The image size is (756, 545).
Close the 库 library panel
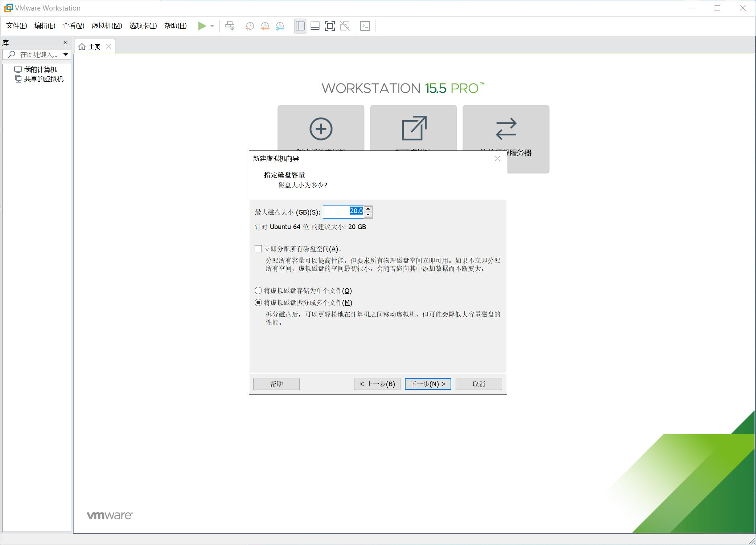click(x=65, y=42)
